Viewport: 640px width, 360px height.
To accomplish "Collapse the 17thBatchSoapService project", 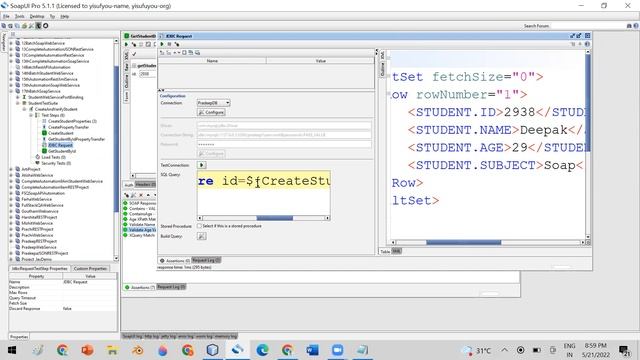I will [x=11, y=91].
